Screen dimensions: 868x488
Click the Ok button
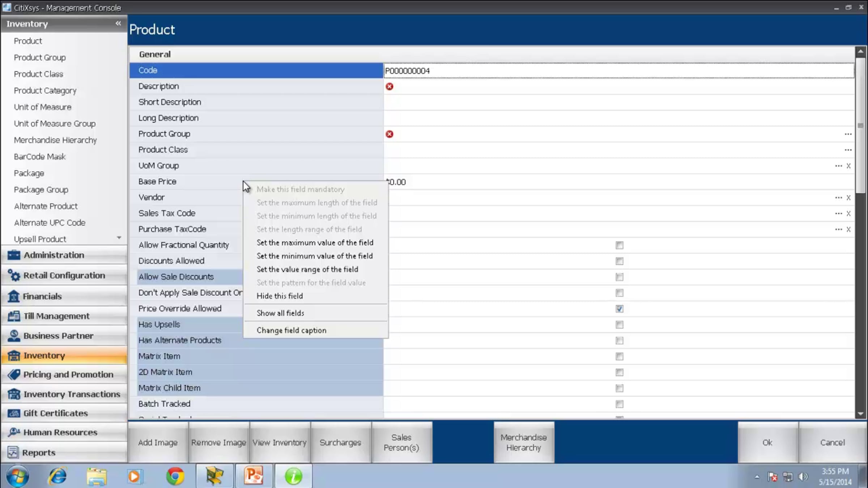(x=767, y=442)
